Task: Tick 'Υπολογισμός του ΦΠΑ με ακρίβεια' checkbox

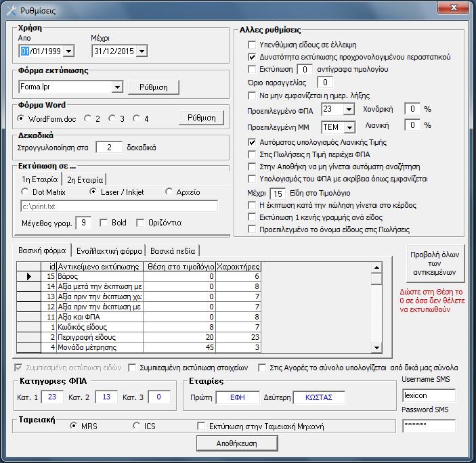Action: (x=252, y=179)
